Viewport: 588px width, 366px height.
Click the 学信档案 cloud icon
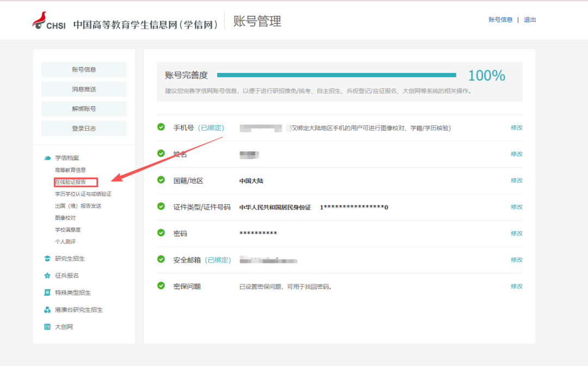pyautogui.click(x=47, y=158)
